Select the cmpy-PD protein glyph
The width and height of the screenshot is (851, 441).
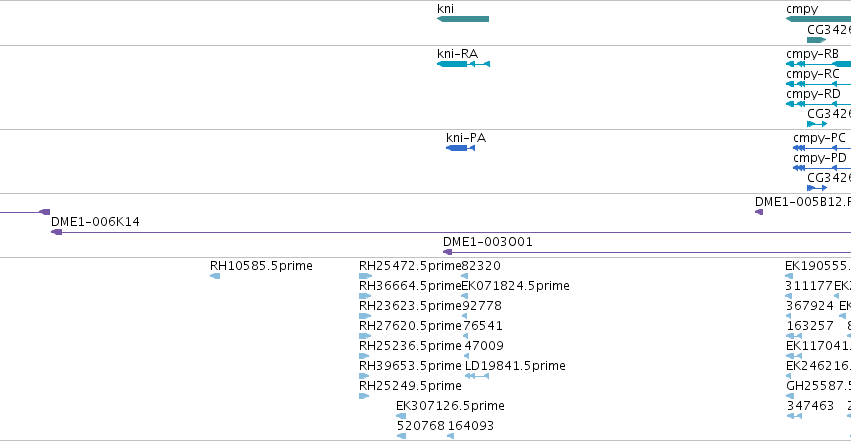822,168
